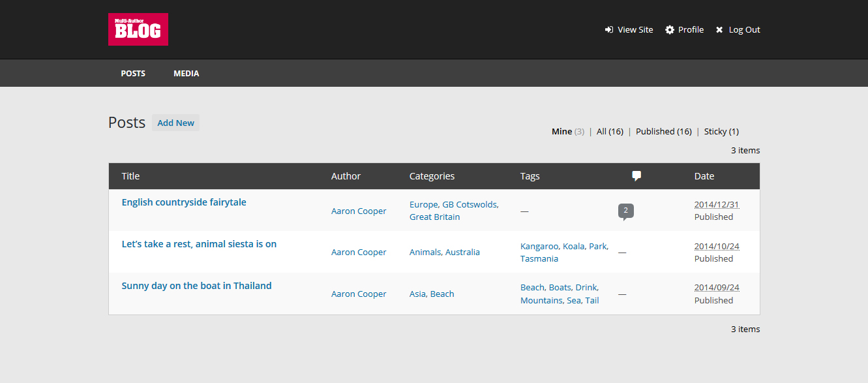The width and height of the screenshot is (868, 383).
Task: Filter posts by Published (16)
Action: point(664,131)
